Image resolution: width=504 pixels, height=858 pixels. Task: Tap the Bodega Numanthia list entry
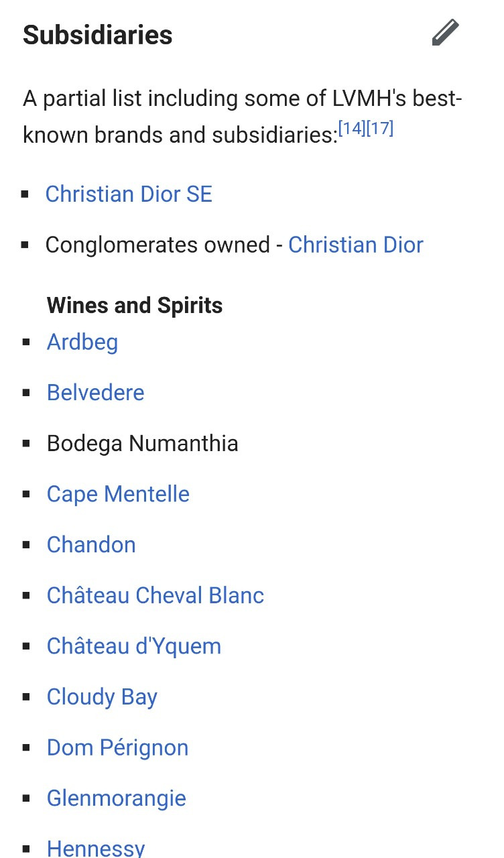(142, 444)
